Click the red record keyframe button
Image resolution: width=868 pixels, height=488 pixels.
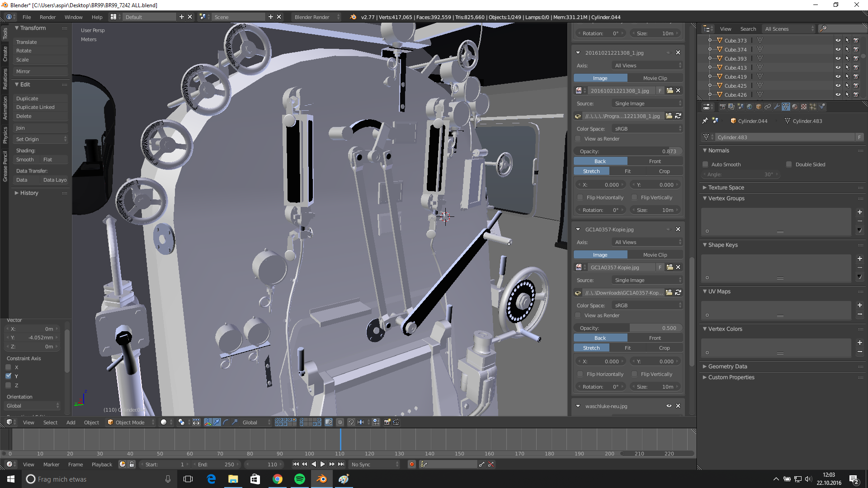(411, 464)
